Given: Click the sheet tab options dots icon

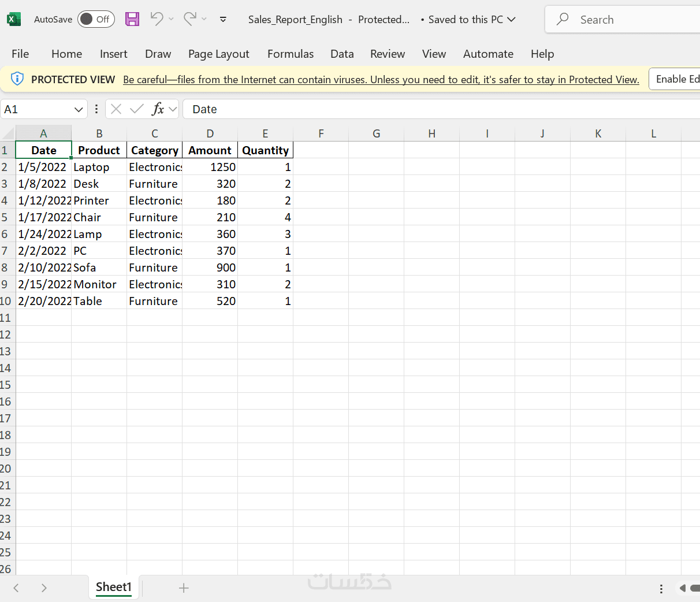Looking at the screenshot, I should (661, 589).
